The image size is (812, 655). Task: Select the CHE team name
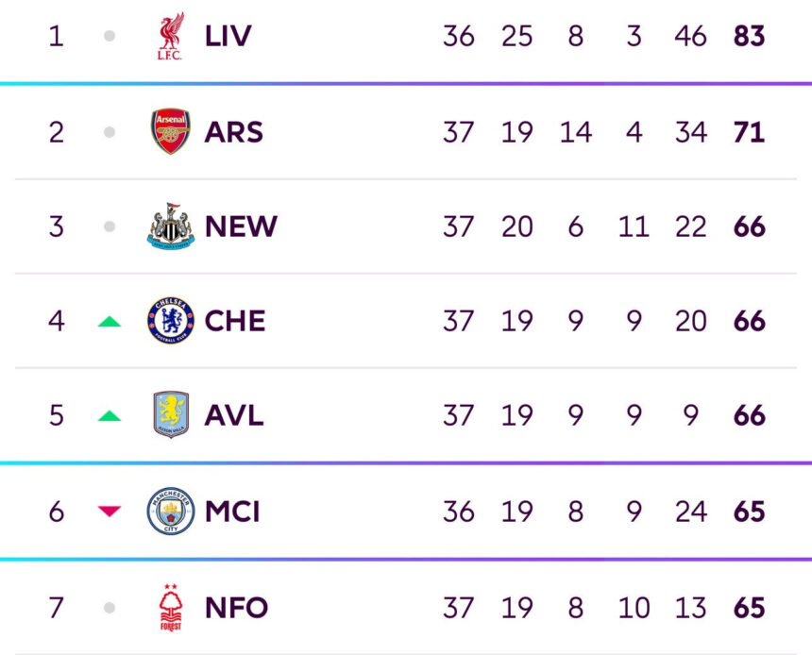point(234,321)
